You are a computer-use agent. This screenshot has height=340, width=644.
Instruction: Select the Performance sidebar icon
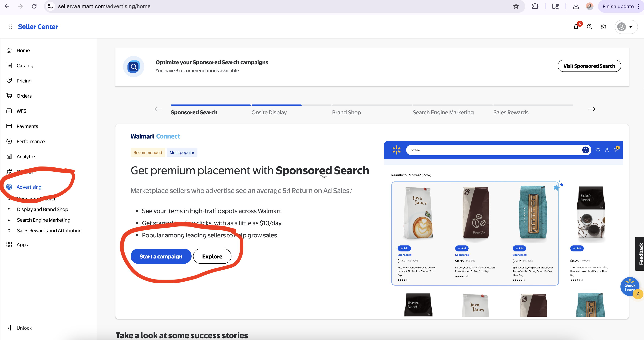[x=9, y=141]
